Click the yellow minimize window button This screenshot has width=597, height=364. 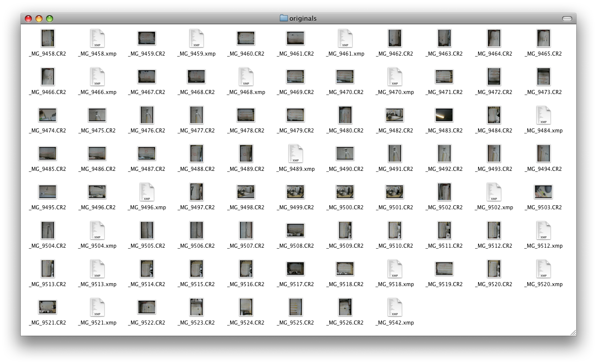tap(39, 18)
